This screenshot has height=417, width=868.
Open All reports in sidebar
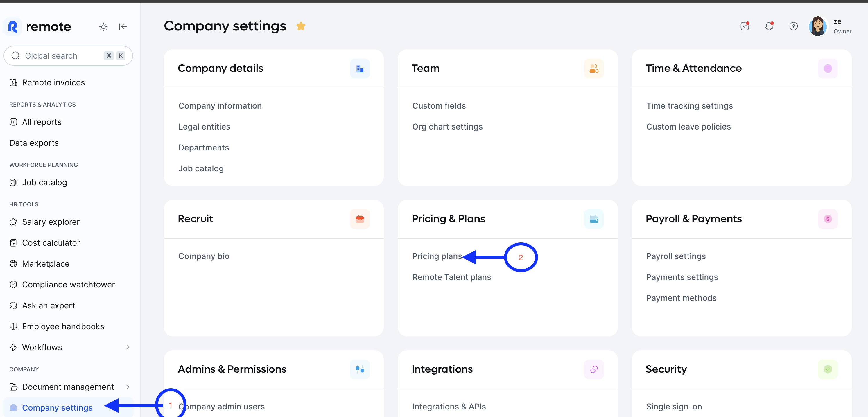point(42,122)
